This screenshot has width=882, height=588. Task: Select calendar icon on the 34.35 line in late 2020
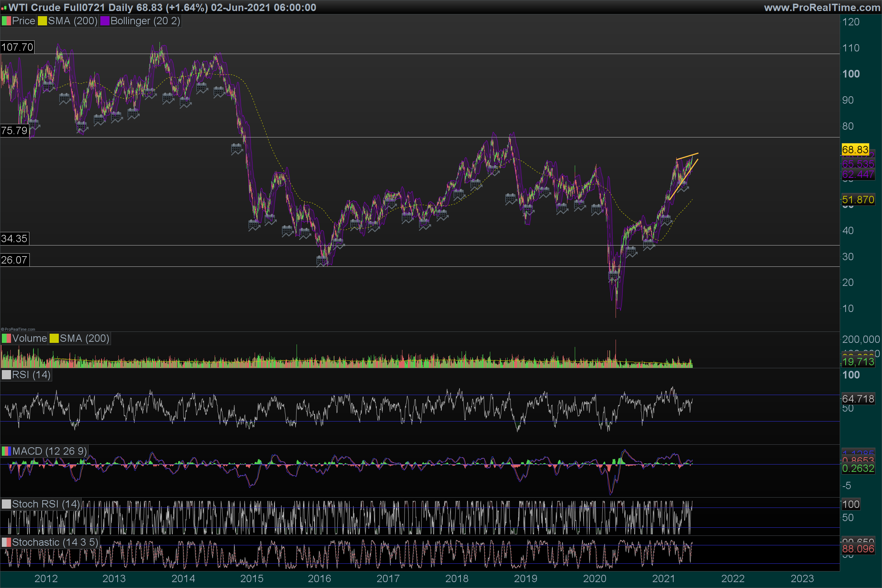tap(649, 244)
